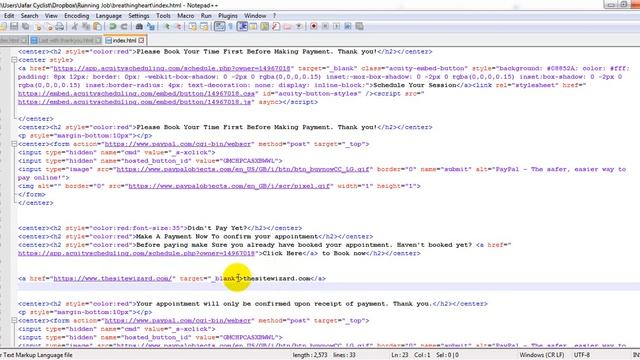
Task: Click the Print toolbar icon
Action: click(60, 27)
